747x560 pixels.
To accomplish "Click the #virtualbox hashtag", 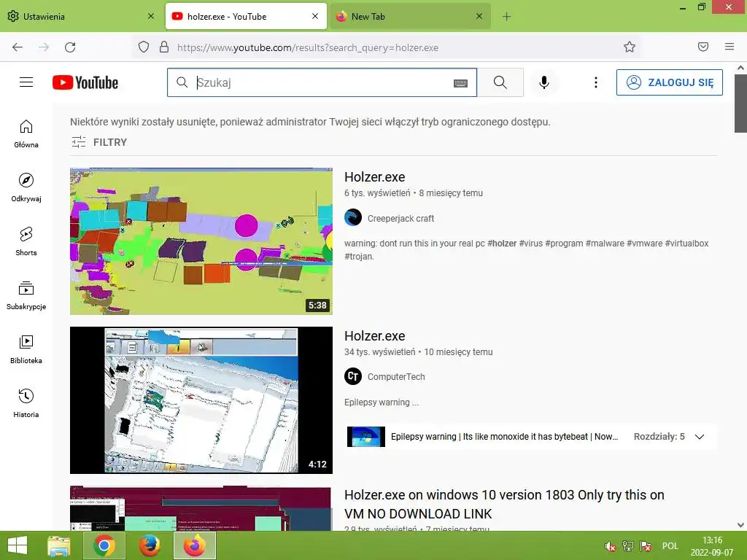I will coord(686,244).
